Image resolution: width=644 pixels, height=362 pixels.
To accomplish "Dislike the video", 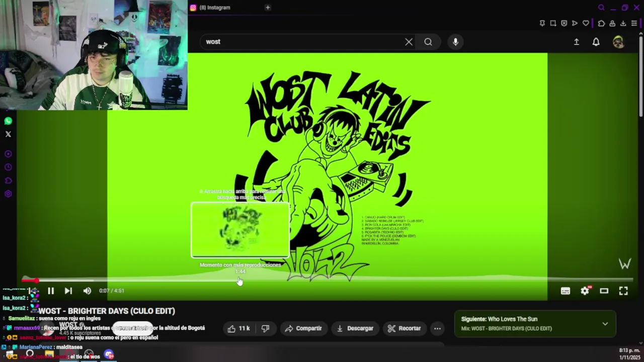I will click(265, 328).
